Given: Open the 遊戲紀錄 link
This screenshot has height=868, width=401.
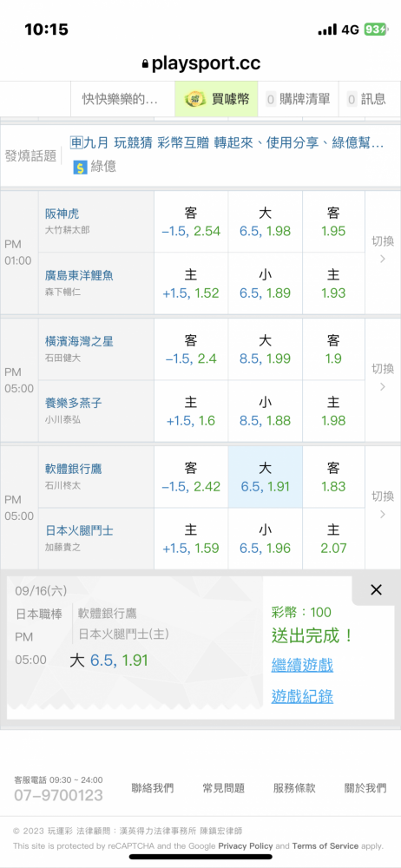Looking at the screenshot, I should pyautogui.click(x=302, y=696).
